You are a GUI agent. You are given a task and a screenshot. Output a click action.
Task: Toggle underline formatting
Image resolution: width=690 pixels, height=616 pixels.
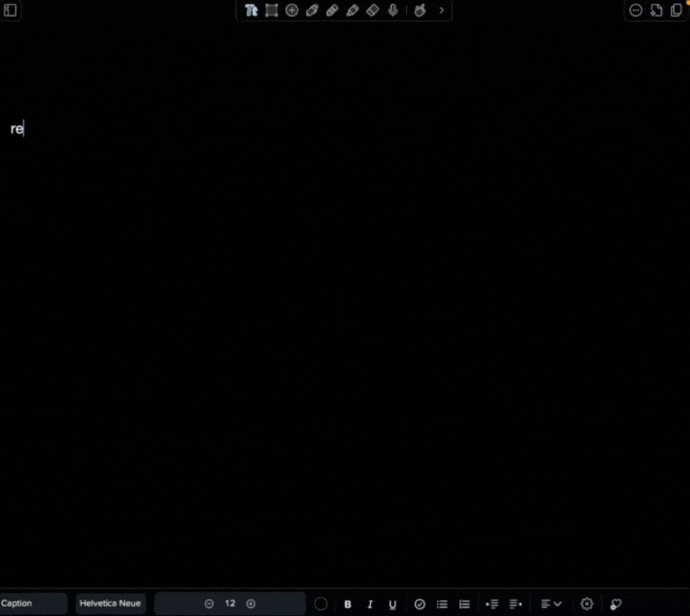point(392,604)
